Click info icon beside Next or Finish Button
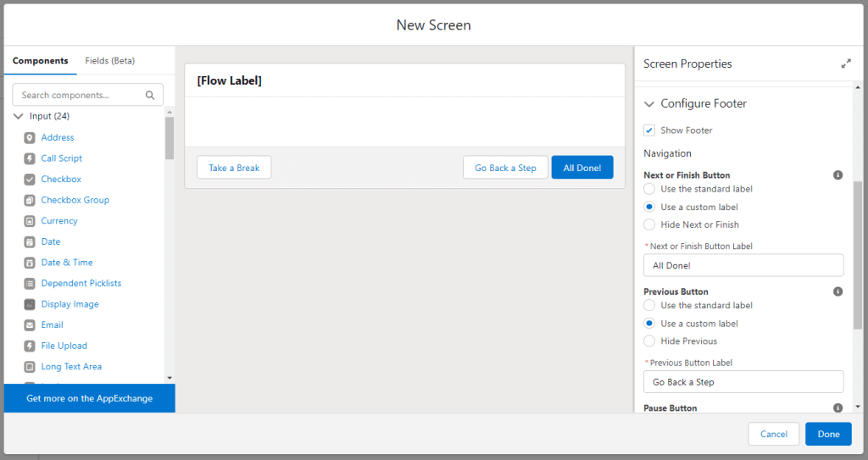868x460 pixels. 838,175
